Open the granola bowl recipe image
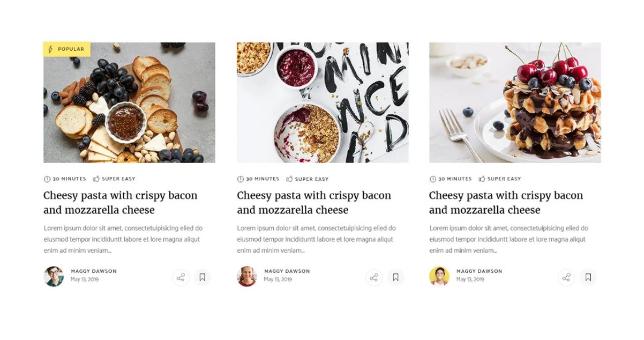The height and width of the screenshot is (340, 644). click(323, 102)
